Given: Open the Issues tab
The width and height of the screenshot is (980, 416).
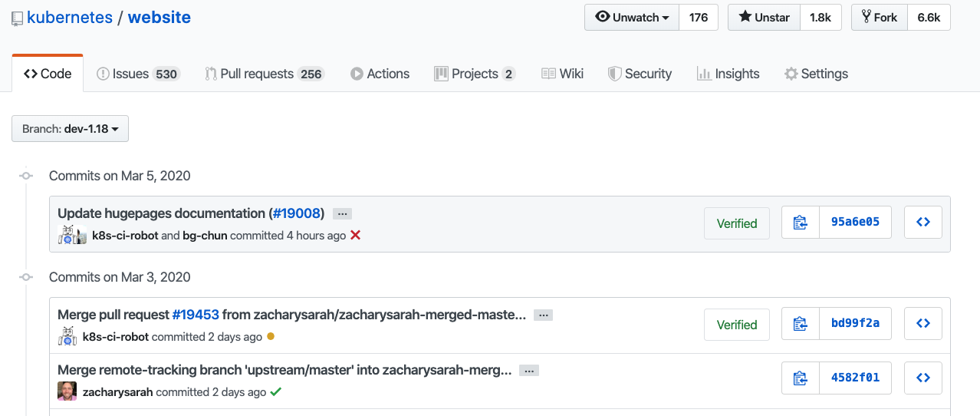Looking at the screenshot, I should click(x=137, y=74).
